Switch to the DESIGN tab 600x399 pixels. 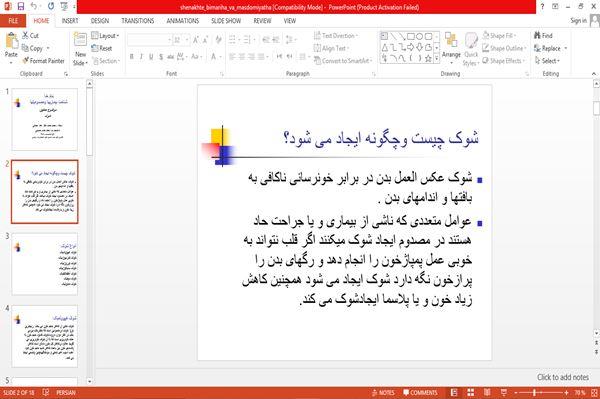(100, 21)
